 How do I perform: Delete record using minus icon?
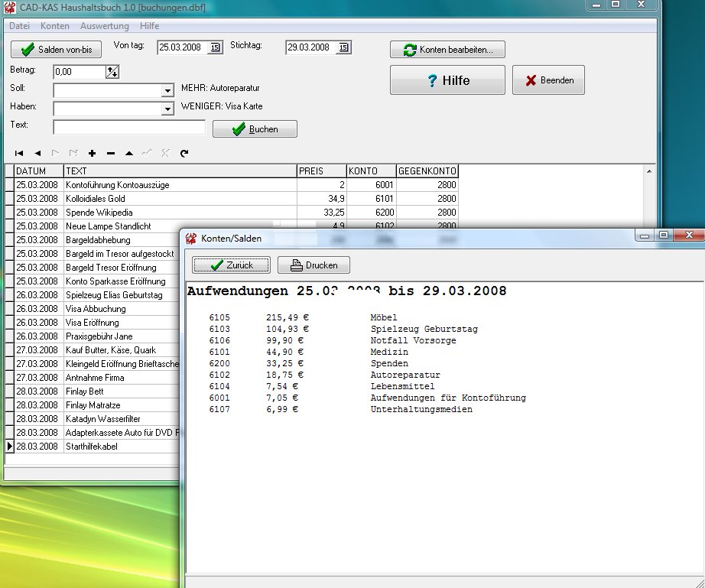click(x=111, y=154)
